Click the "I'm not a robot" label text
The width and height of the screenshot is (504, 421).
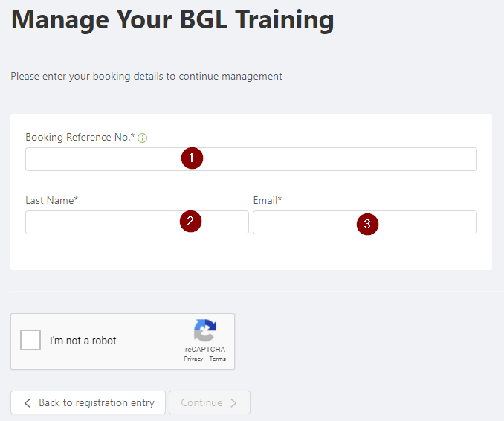click(83, 341)
